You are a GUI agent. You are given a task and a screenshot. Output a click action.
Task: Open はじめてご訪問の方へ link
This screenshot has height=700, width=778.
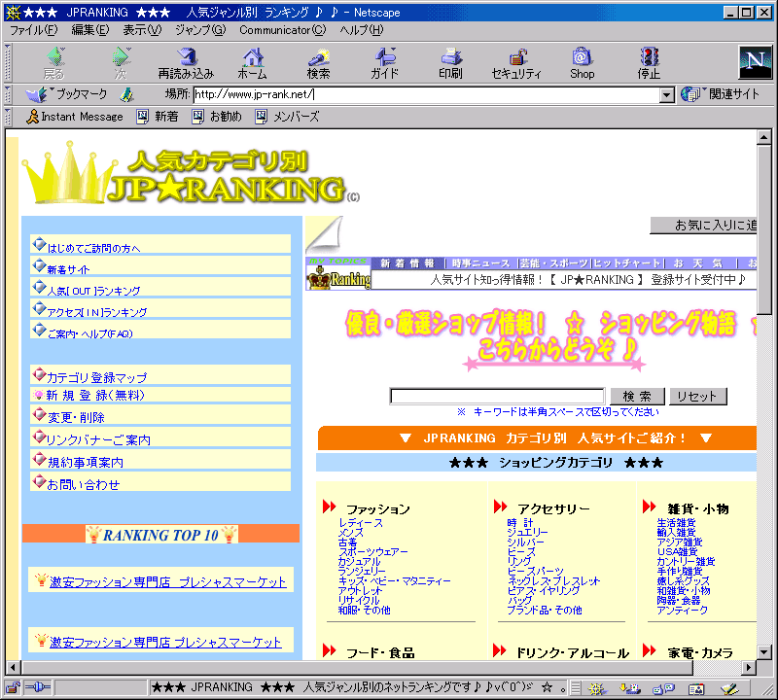(93, 248)
